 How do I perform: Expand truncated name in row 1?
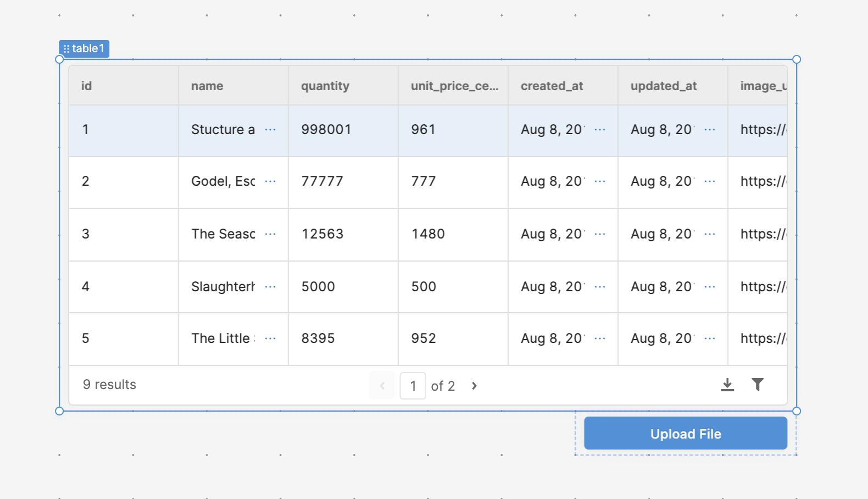(x=270, y=130)
